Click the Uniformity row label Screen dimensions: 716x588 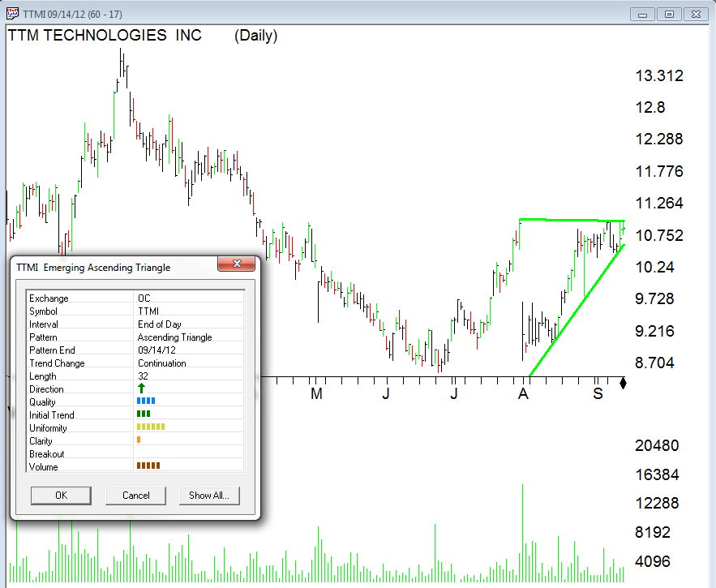[x=48, y=428]
